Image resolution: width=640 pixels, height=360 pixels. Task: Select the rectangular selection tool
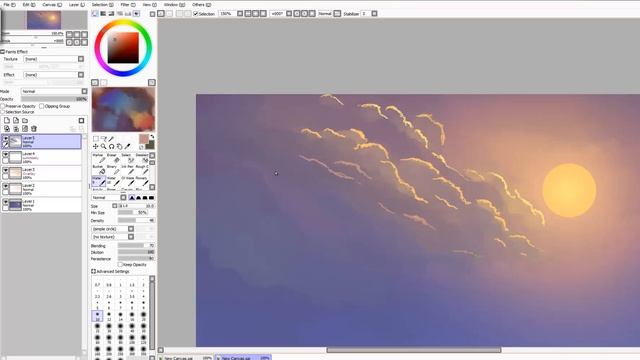(96, 139)
